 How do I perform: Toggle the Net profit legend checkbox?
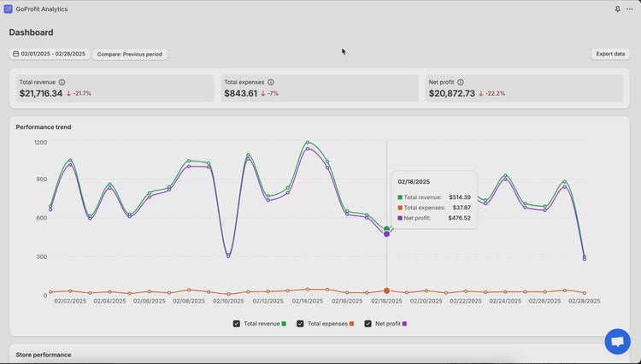[368, 324]
